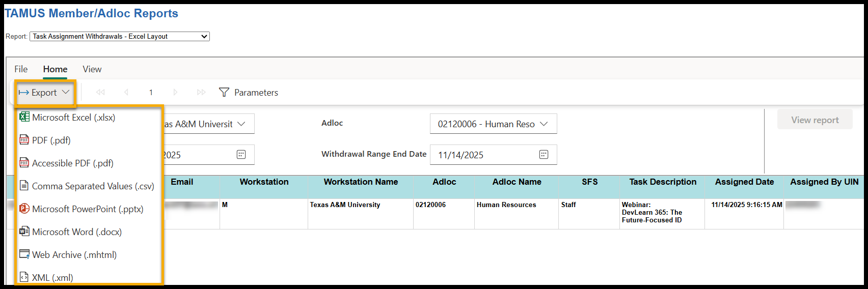Screen dimensions: 868x289
Task: Jump to the last report page
Action: pos(201,92)
